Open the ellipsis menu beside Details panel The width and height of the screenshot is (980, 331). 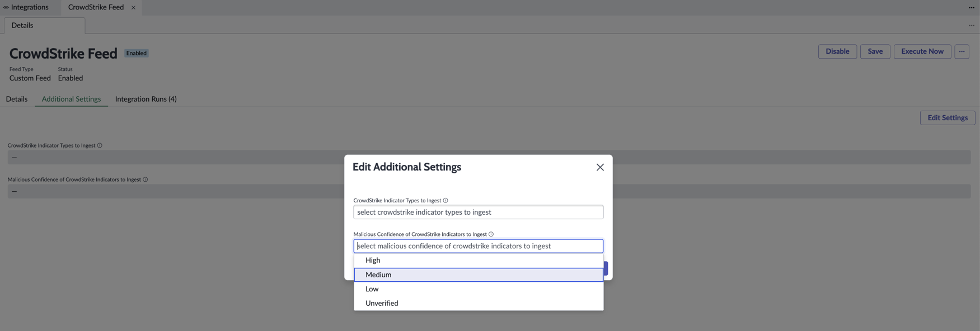coord(972,25)
